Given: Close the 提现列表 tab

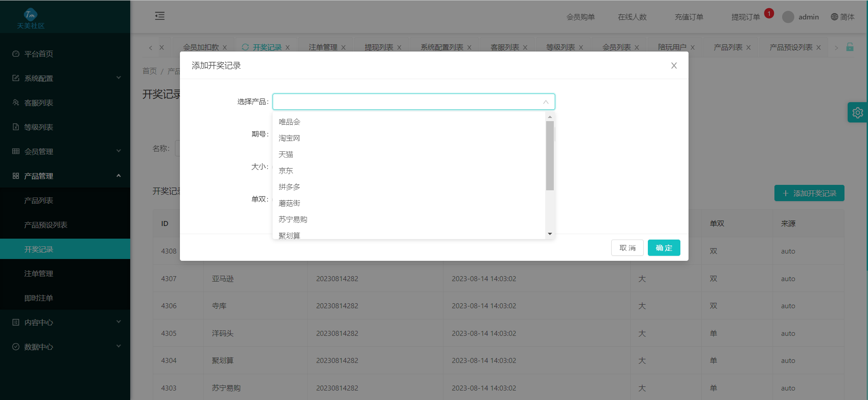Looking at the screenshot, I should click(x=399, y=47).
